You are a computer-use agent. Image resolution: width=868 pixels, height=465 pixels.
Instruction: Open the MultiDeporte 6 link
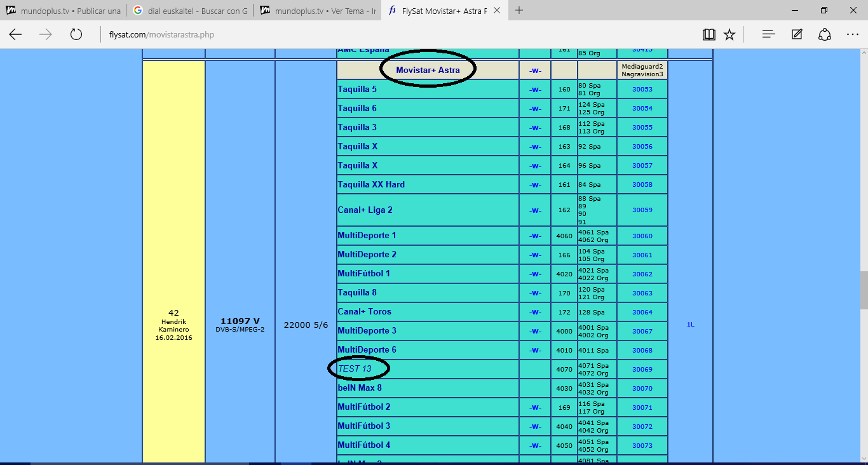click(x=367, y=349)
